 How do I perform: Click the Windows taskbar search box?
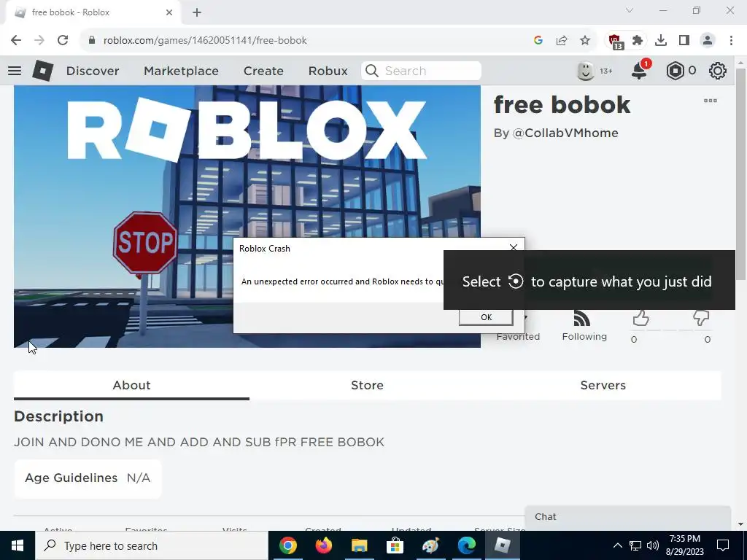152,545
